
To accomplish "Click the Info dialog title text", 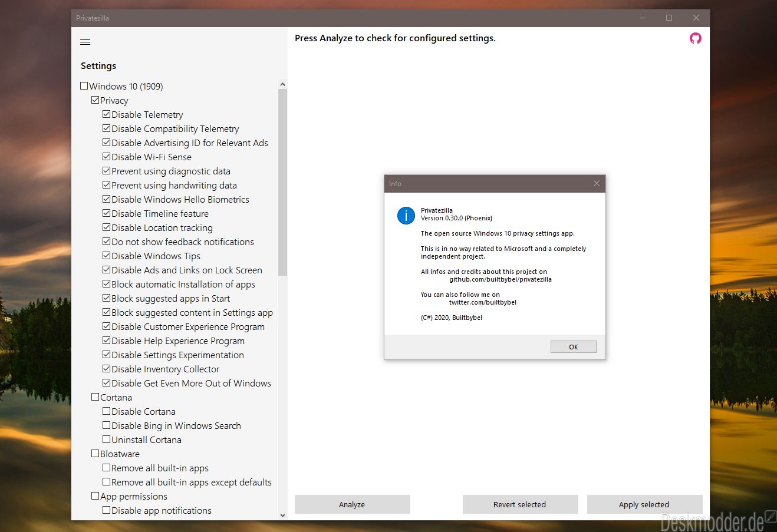I will pyautogui.click(x=395, y=184).
